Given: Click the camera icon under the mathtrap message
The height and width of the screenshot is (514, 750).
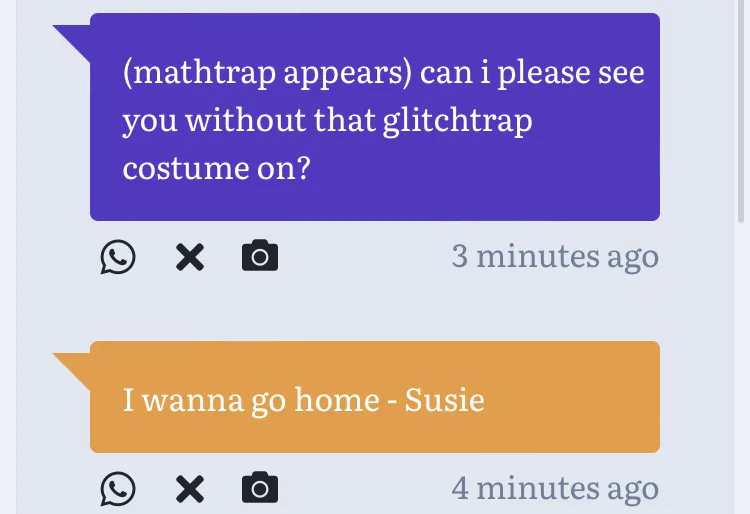Looking at the screenshot, I should point(260,257).
